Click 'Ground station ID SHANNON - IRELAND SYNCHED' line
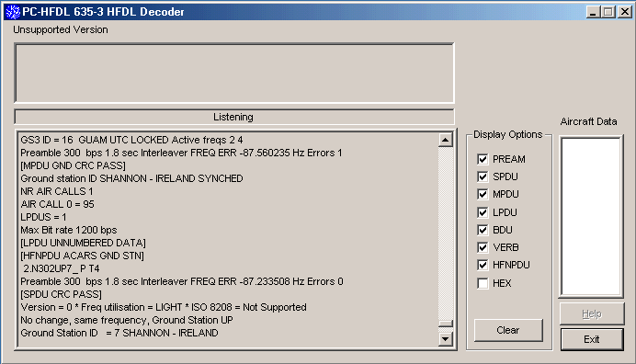This screenshot has width=636, height=364. [x=131, y=178]
